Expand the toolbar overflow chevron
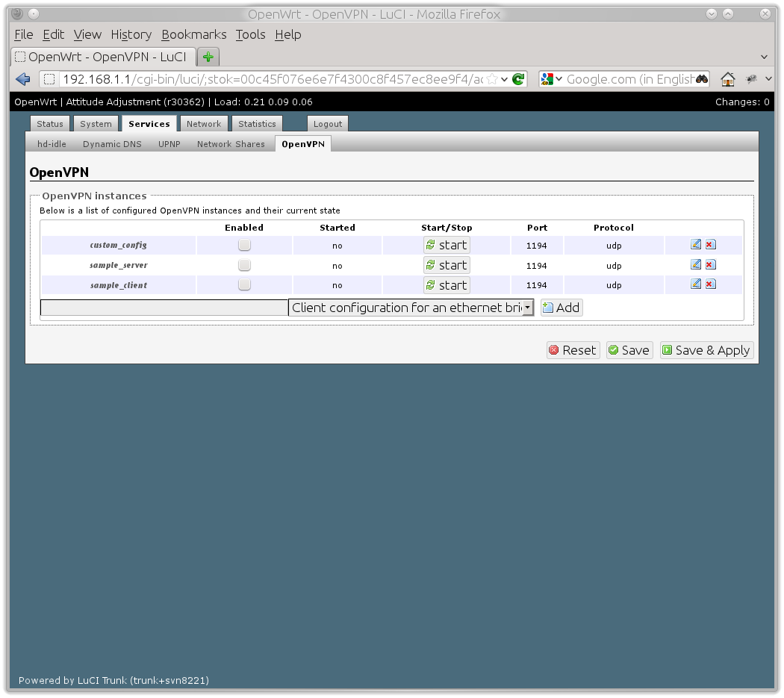This screenshot has width=784, height=698. coord(768,78)
